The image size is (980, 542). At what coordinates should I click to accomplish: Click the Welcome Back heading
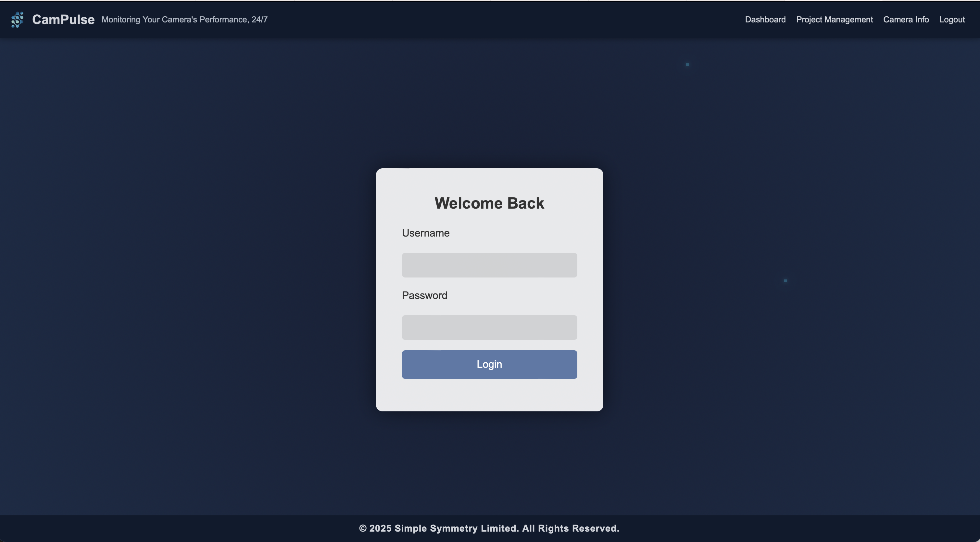(x=489, y=203)
